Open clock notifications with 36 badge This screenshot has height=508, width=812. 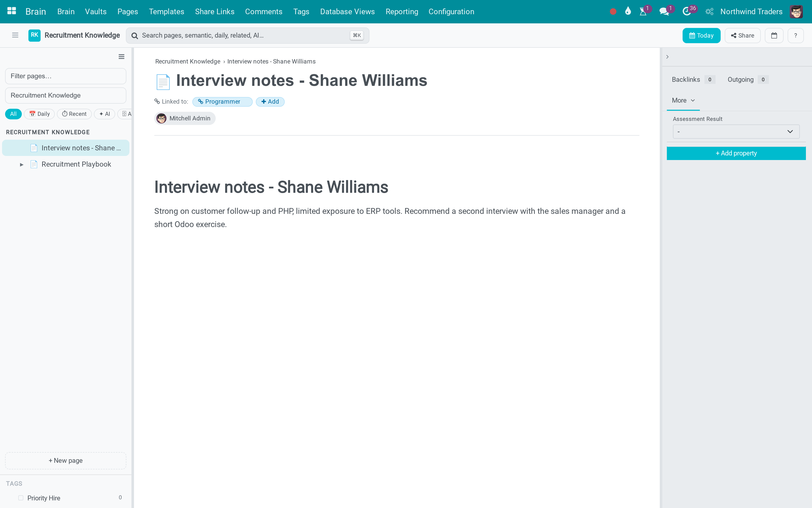686,11
